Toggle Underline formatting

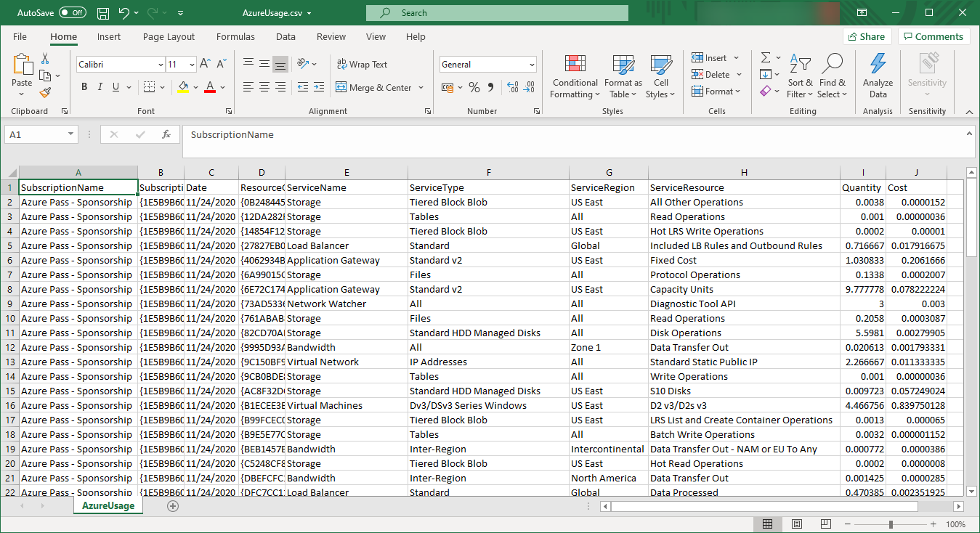(x=116, y=87)
